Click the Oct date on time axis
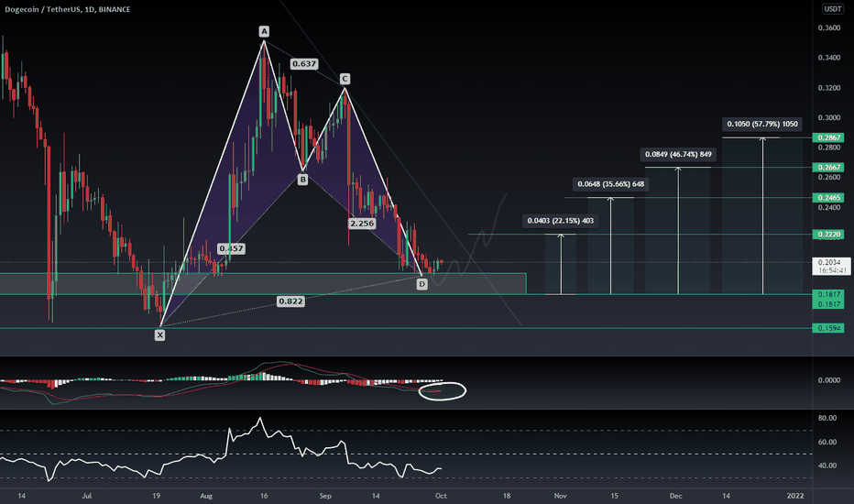 (441, 496)
